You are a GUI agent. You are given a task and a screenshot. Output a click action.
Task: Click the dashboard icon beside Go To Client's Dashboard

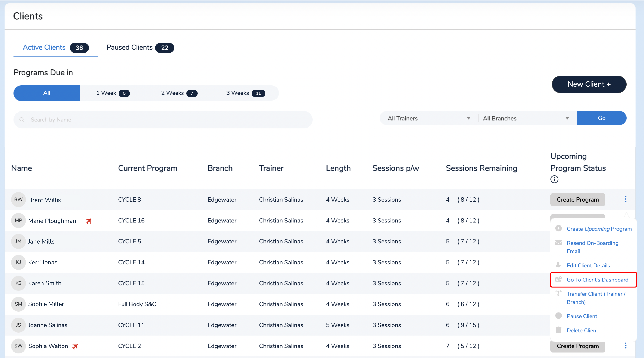click(x=558, y=279)
